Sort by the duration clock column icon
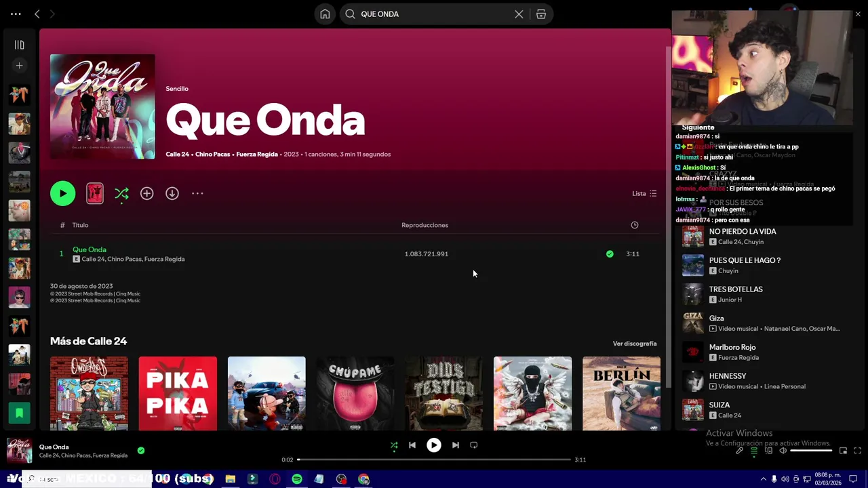 (x=635, y=225)
